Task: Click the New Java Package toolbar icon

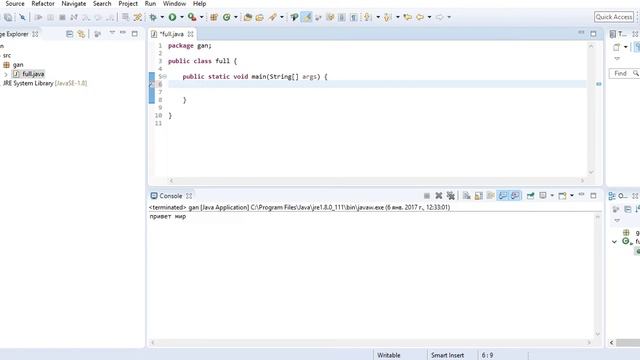Action: point(214,17)
